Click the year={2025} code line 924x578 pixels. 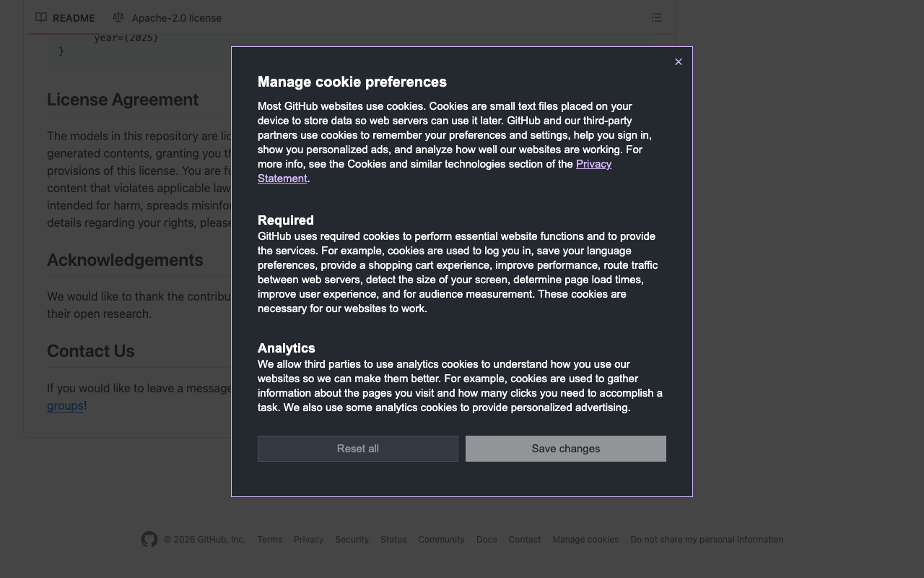pyautogui.click(x=126, y=38)
